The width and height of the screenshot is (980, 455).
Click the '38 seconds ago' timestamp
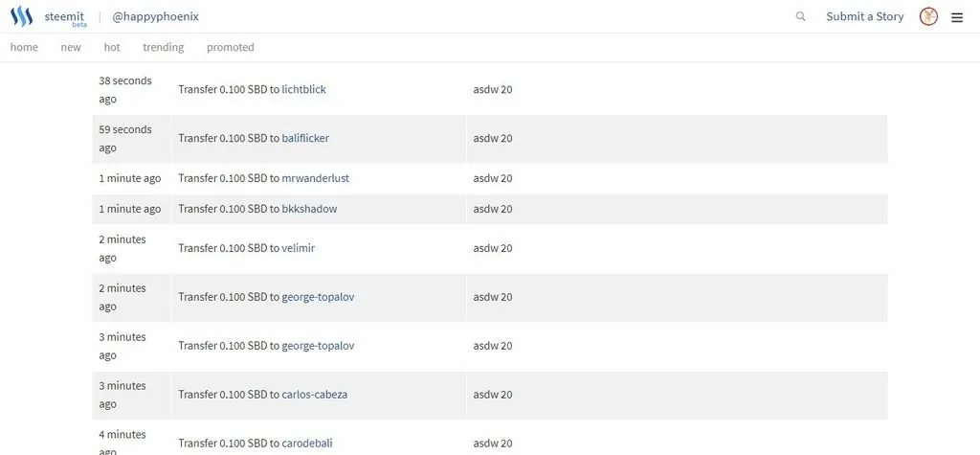coord(125,89)
